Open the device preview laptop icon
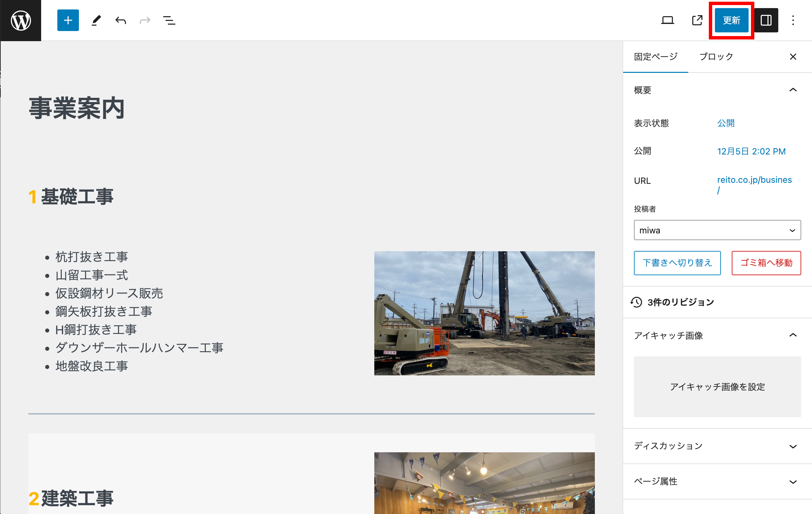 point(667,20)
